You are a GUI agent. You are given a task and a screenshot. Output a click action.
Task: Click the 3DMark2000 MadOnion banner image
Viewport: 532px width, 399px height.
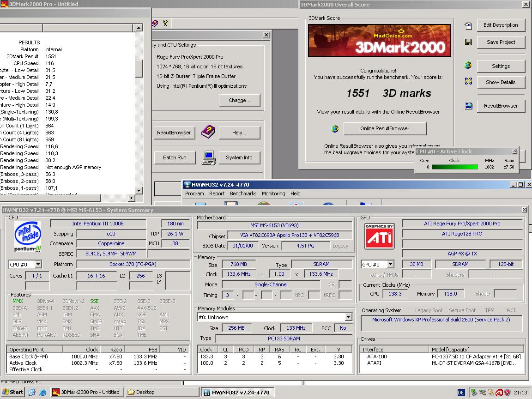(380, 40)
